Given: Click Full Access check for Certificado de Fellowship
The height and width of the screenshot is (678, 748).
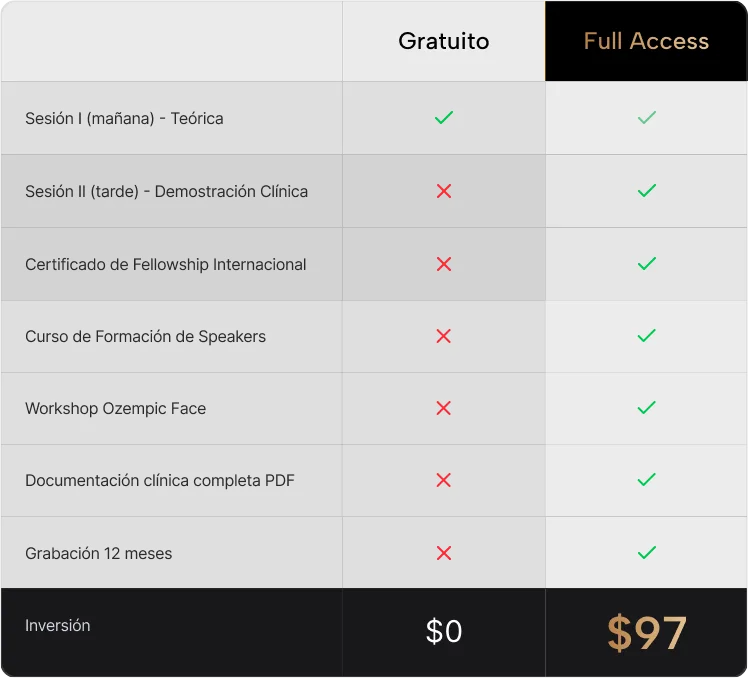Looking at the screenshot, I should [647, 264].
